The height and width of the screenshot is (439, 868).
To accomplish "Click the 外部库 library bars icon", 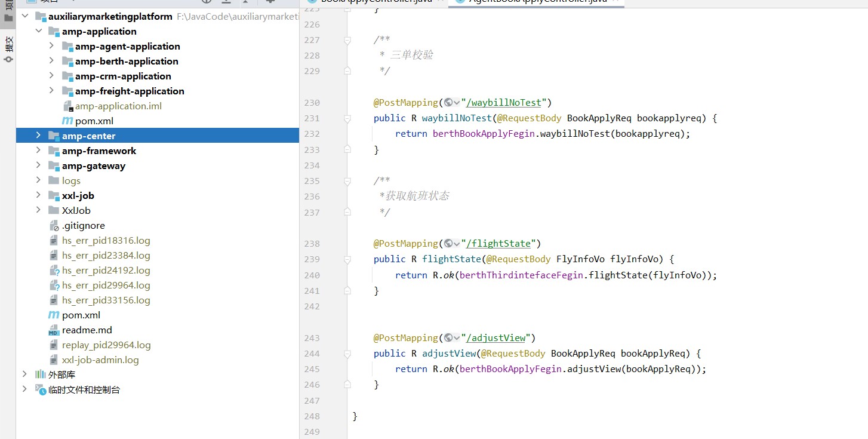I will (40, 374).
